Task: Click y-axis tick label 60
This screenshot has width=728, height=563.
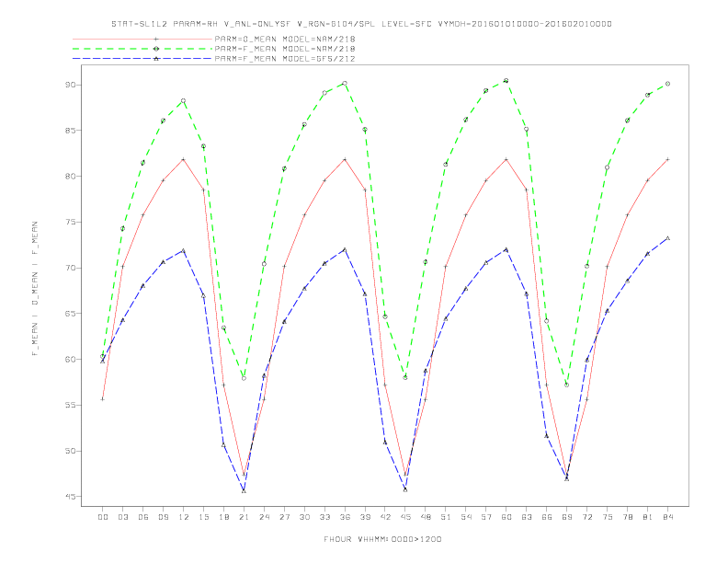Action: [x=71, y=360]
